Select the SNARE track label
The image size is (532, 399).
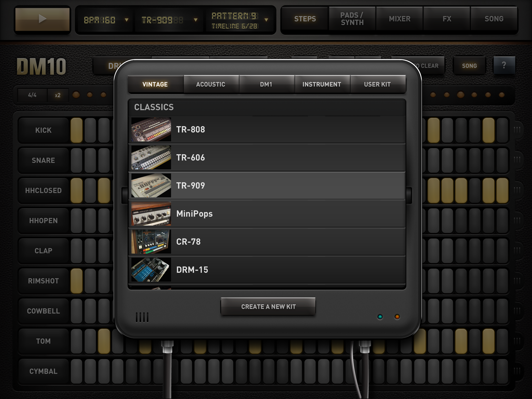44,161
